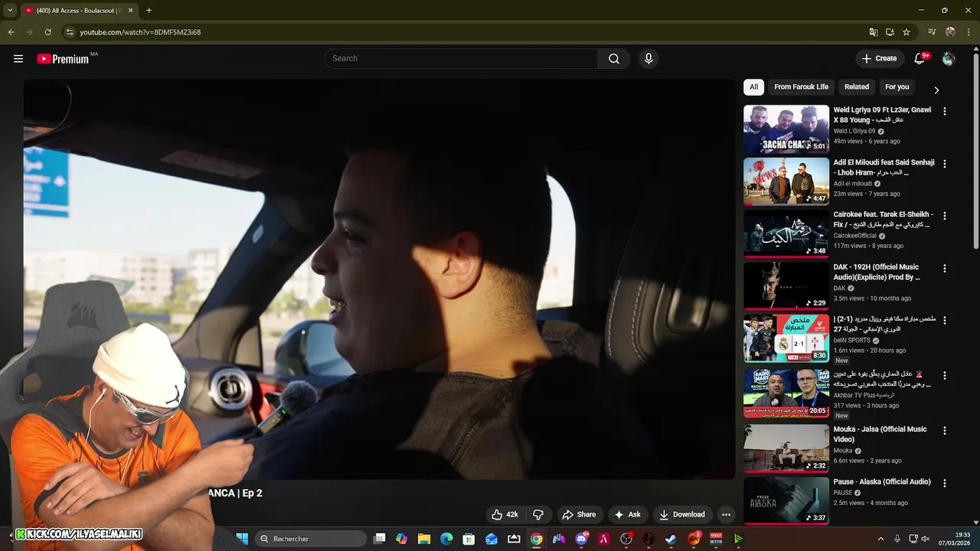Image resolution: width=980 pixels, height=551 pixels.
Task: Toggle the muted volume icon in tray
Action: pos(926,539)
